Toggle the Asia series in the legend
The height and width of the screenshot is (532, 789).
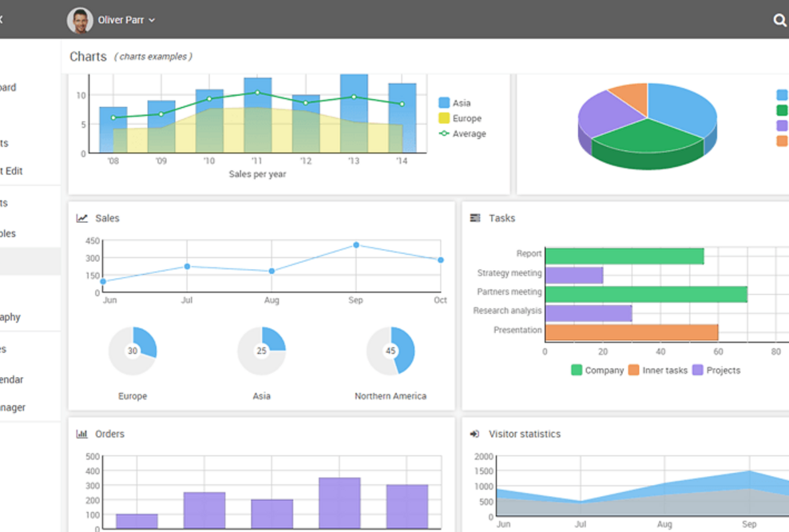[x=454, y=102]
